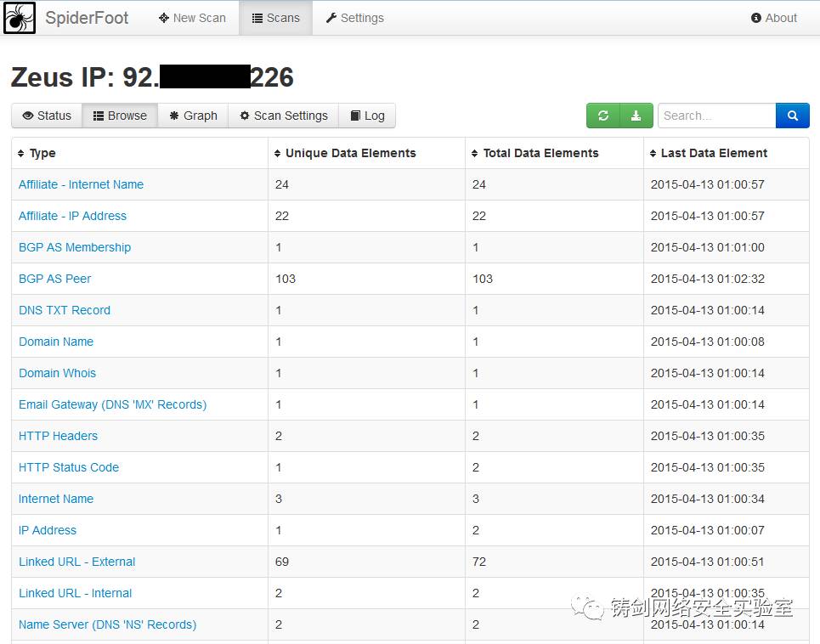Open DNS TXT Record results
Viewport: 820px width, 644px height.
[x=65, y=310]
